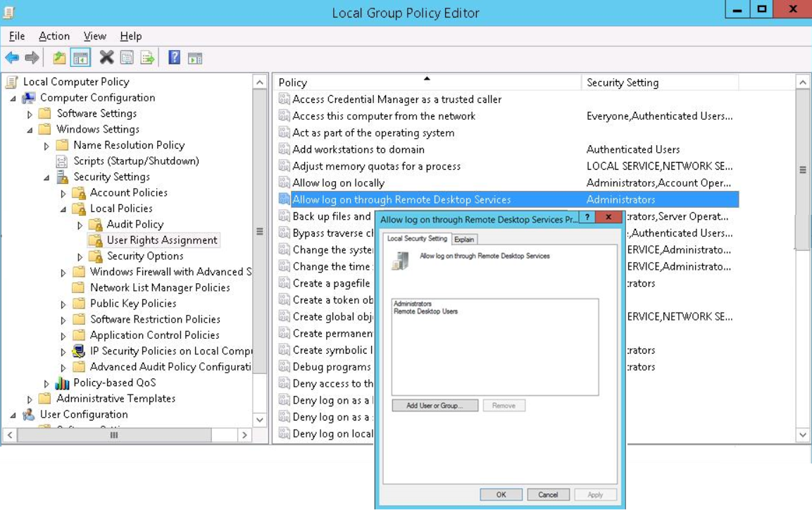Viewport: 812px width, 510px height.
Task: Click the tree pane scroll up arrow
Action: point(260,82)
